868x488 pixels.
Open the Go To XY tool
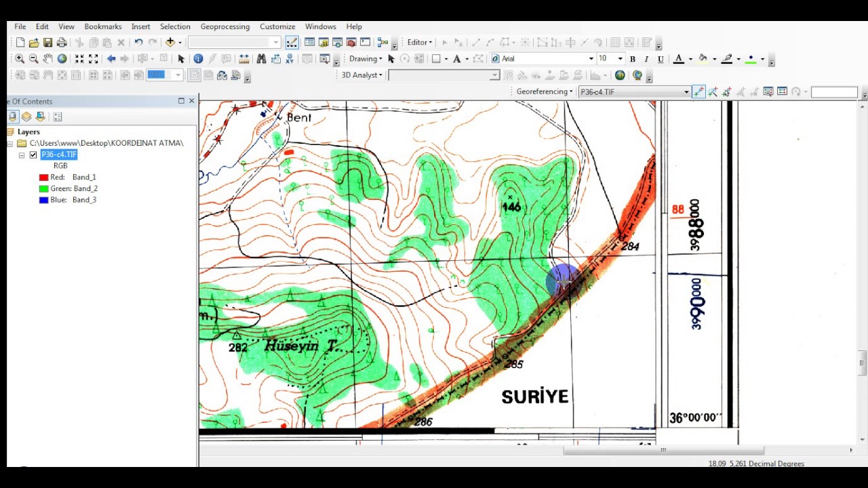tap(290, 59)
